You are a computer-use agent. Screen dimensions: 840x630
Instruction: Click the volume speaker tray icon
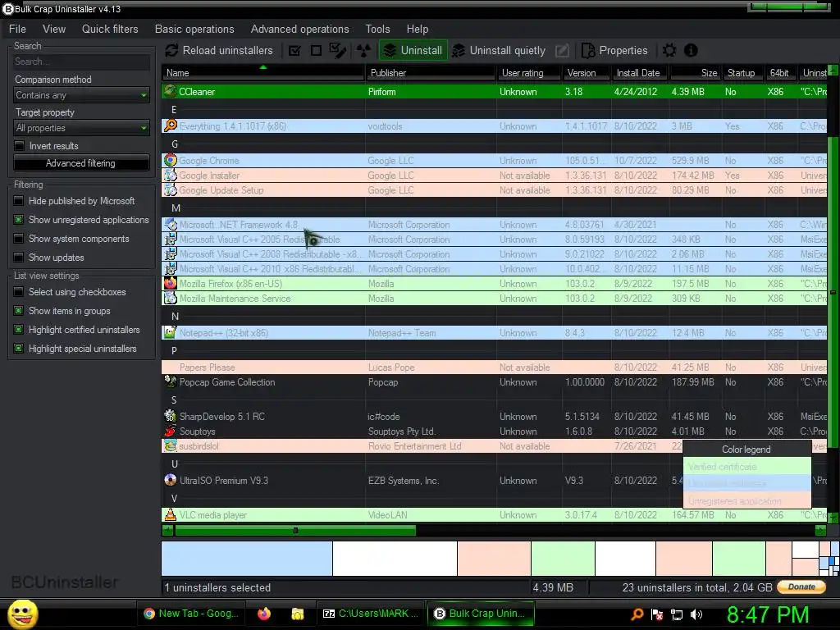[x=696, y=614]
